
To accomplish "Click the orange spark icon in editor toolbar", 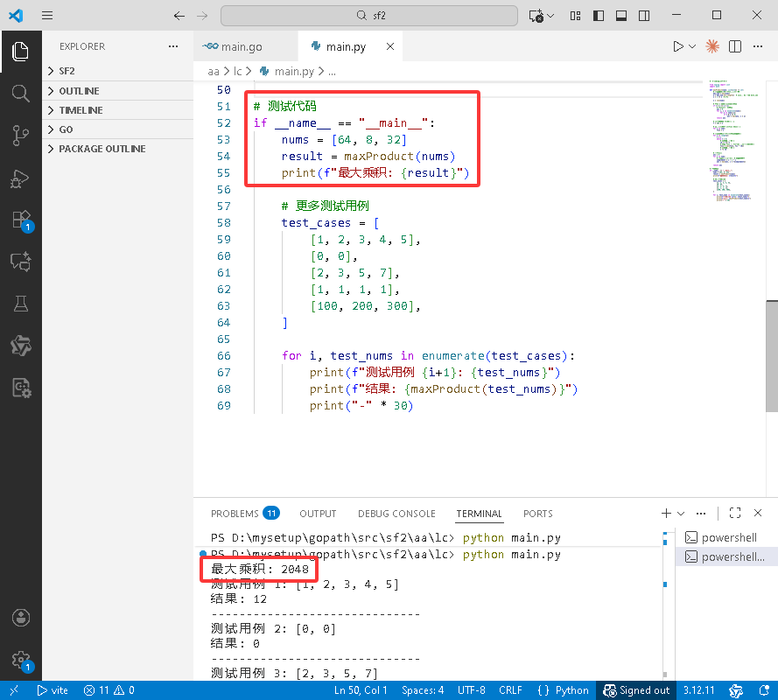I will [712, 46].
